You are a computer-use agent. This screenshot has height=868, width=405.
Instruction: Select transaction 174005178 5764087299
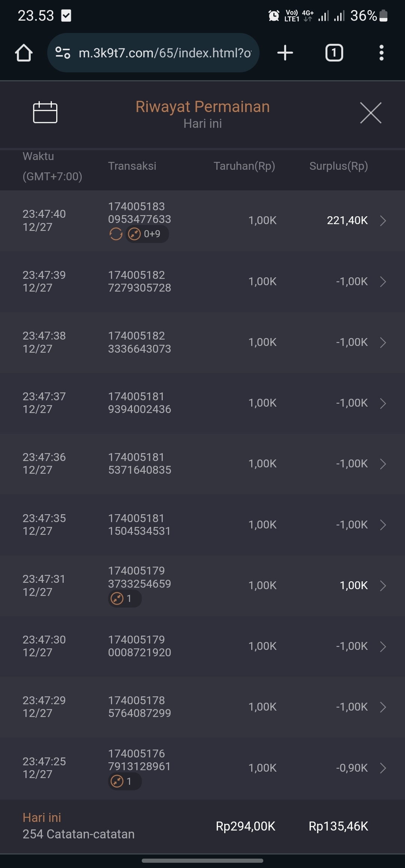pyautogui.click(x=139, y=707)
